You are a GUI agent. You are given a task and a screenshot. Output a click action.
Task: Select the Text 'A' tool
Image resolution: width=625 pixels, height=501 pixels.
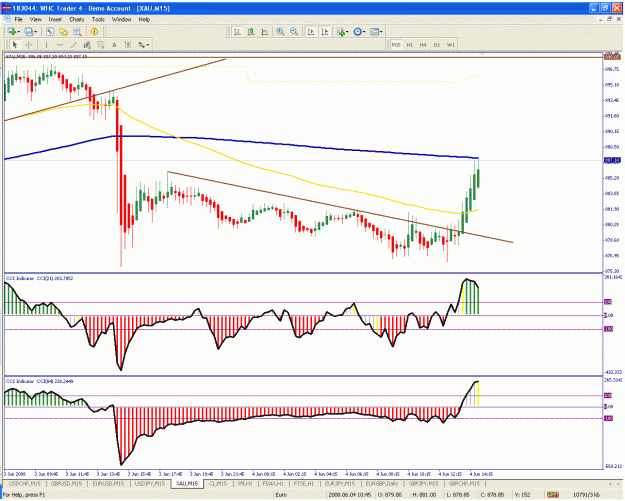pyautogui.click(x=114, y=45)
